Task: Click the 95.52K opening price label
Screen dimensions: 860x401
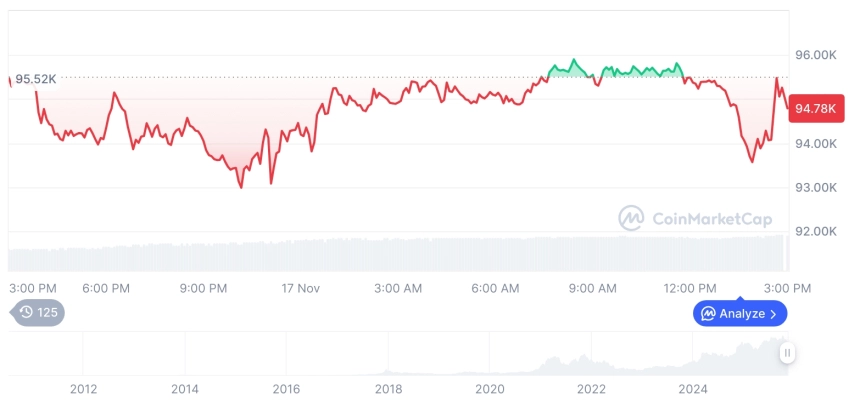Action: tap(35, 79)
